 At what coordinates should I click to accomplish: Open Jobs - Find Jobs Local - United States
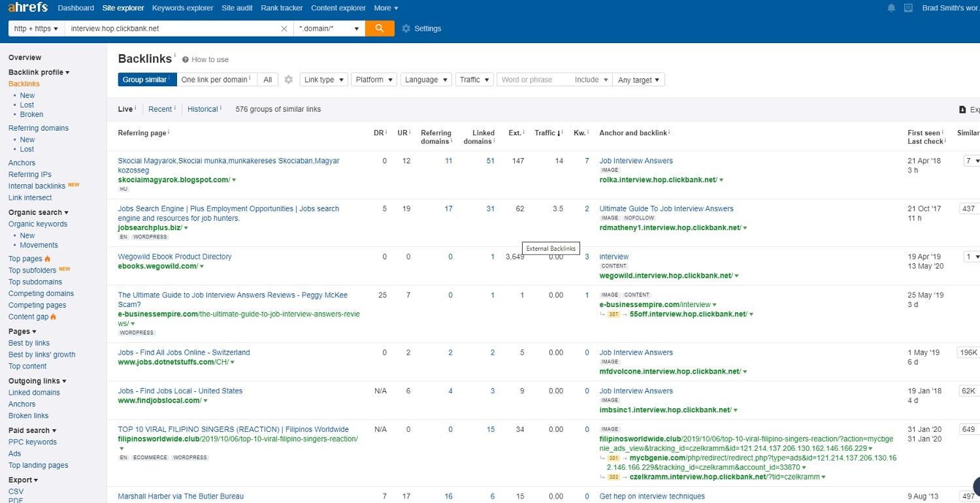coord(180,391)
